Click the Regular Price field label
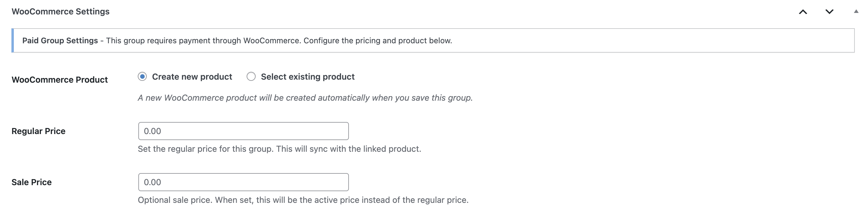Screen dimensions: 868x220 (38, 131)
